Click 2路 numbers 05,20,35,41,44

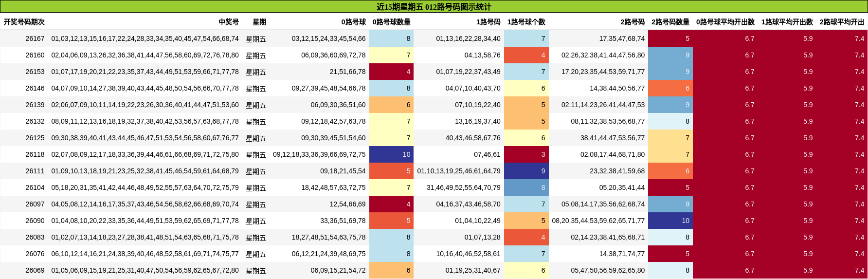click(x=622, y=187)
